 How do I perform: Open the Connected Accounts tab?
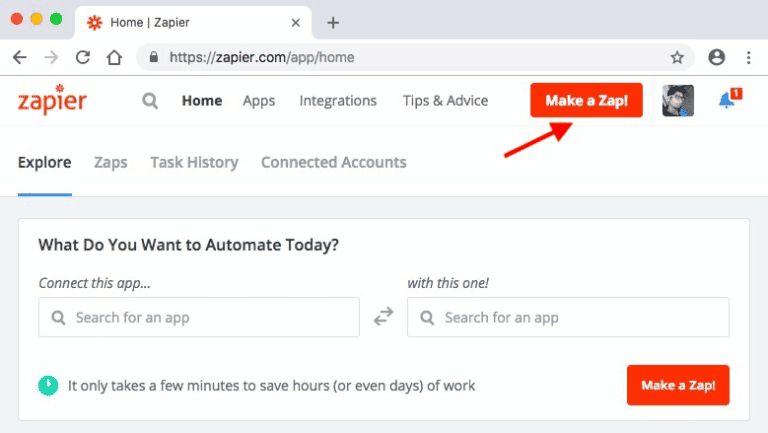(334, 162)
